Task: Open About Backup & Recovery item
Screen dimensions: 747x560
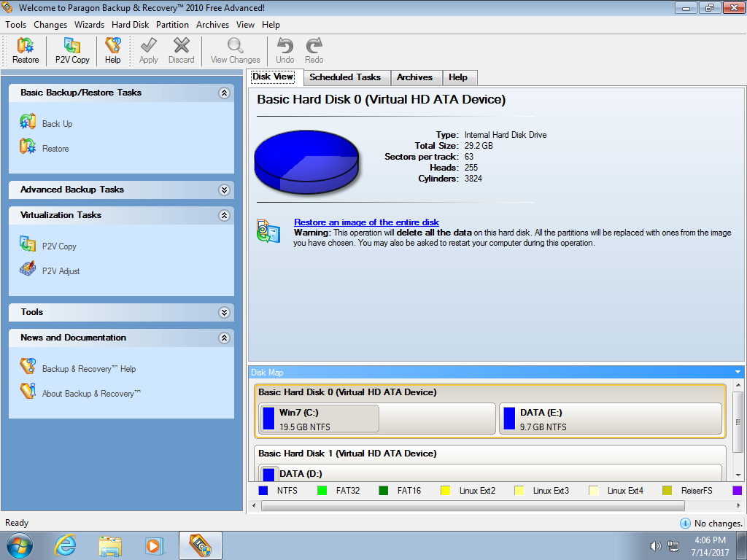Action: 90,394
